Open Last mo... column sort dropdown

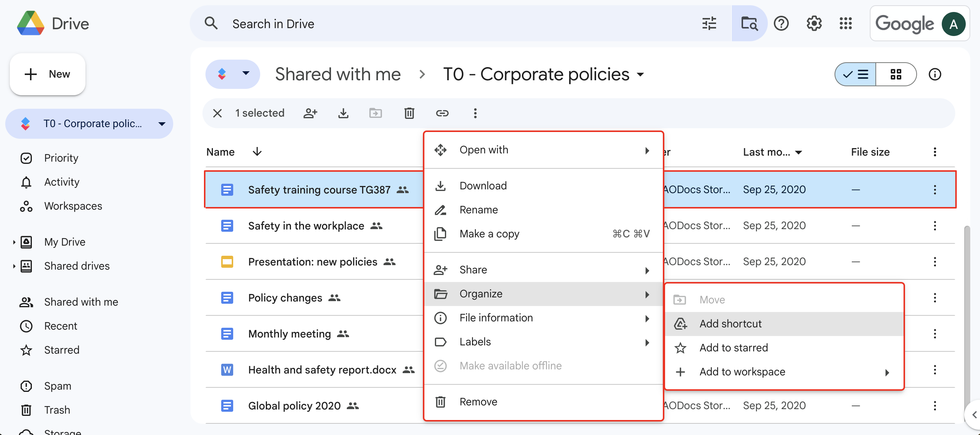tap(799, 152)
